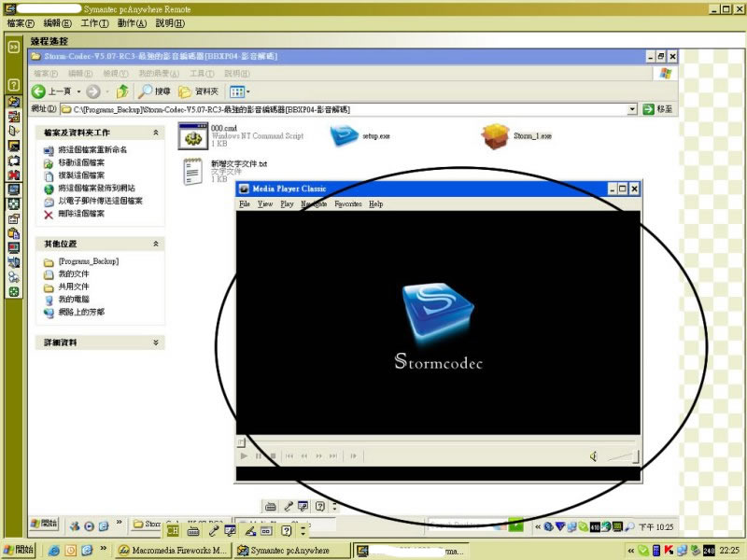Click the green icon at the bottom of pcAnywhere sidebar
This screenshot has width=747, height=560.
pyautogui.click(x=13, y=292)
